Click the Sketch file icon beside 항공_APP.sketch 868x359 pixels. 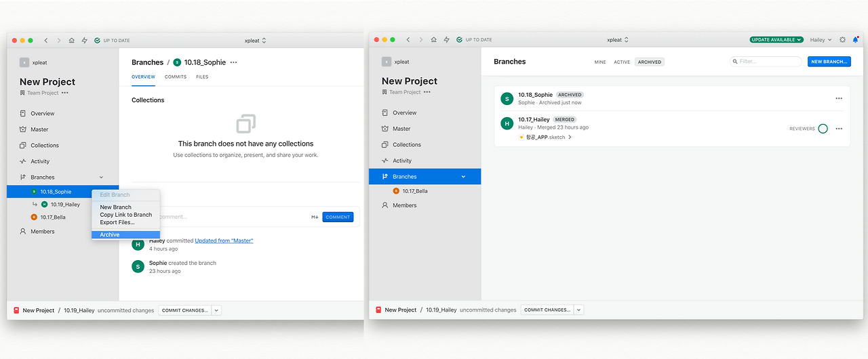point(521,137)
